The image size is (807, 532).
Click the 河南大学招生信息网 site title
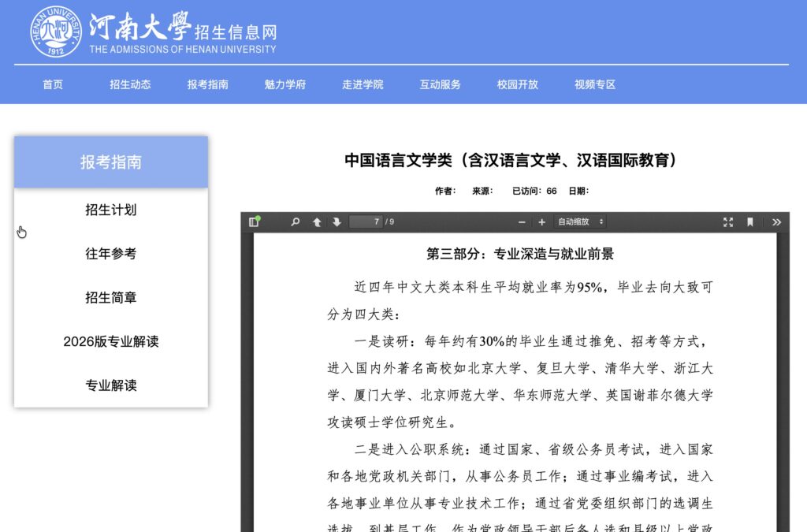point(183,26)
